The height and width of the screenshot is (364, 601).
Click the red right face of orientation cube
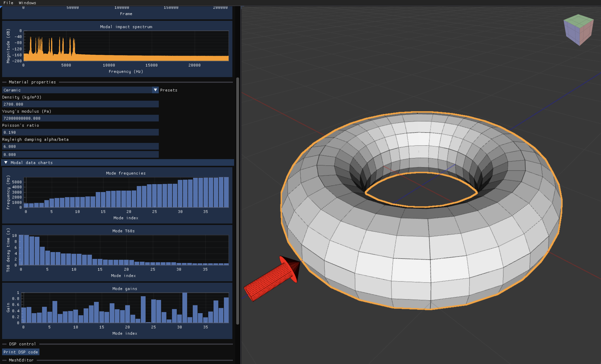(586, 34)
